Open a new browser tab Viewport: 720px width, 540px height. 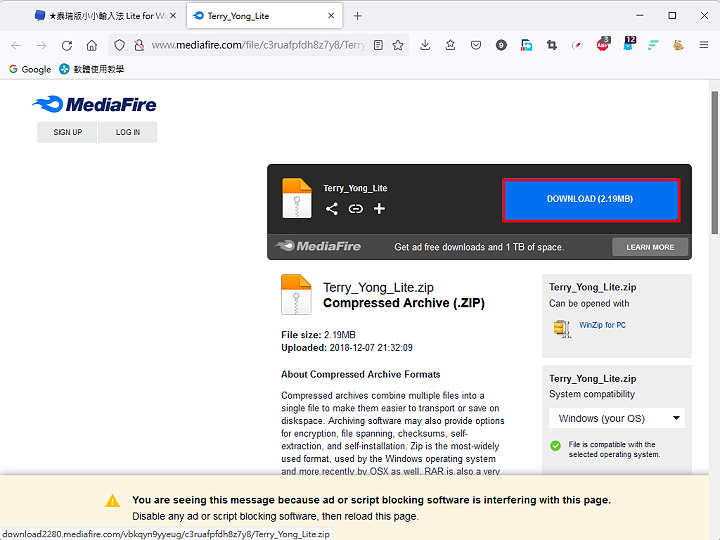point(357,16)
